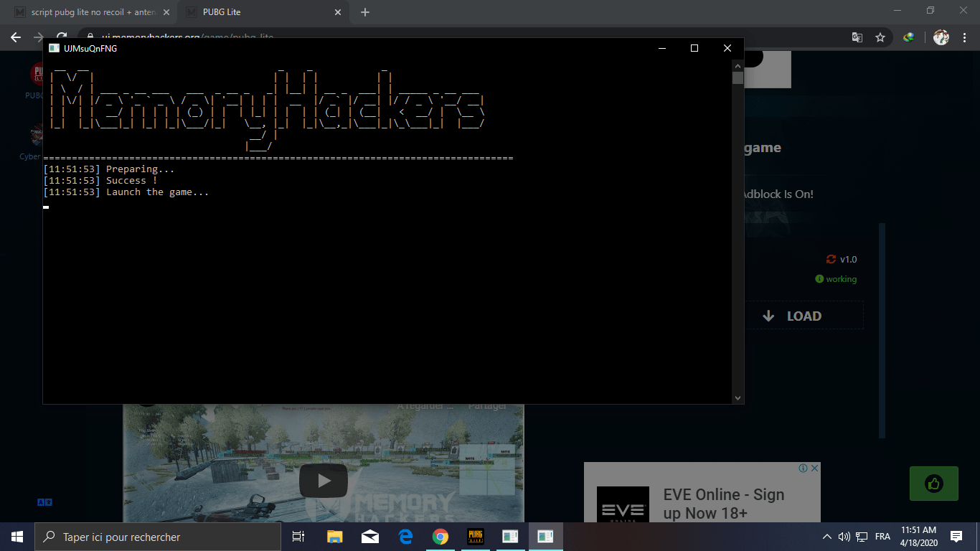Click the console vertical scrollbar thumb

[738, 77]
